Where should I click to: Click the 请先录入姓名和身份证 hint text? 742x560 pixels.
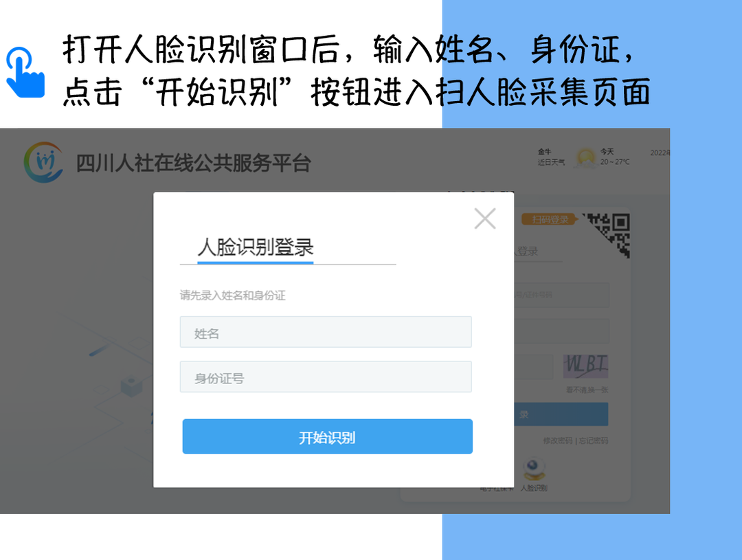pyautogui.click(x=232, y=295)
